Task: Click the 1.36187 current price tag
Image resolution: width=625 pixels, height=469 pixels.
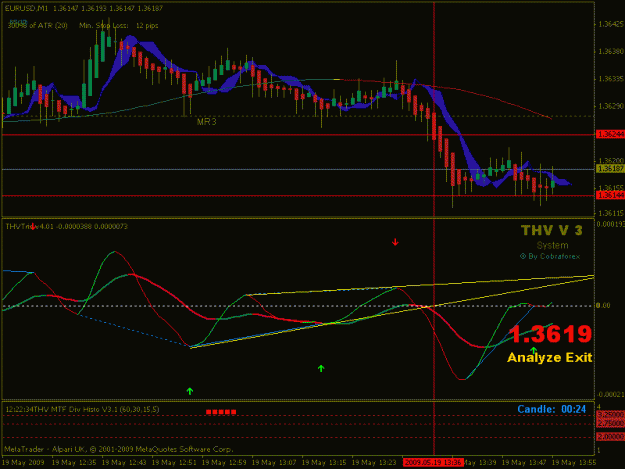Action: click(x=610, y=169)
